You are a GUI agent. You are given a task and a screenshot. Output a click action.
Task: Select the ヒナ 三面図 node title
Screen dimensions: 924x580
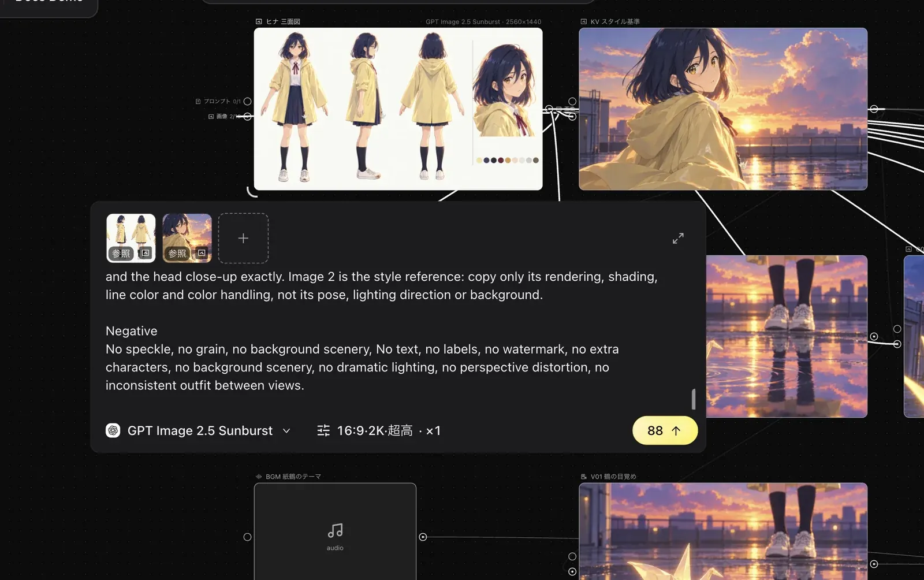[283, 21]
